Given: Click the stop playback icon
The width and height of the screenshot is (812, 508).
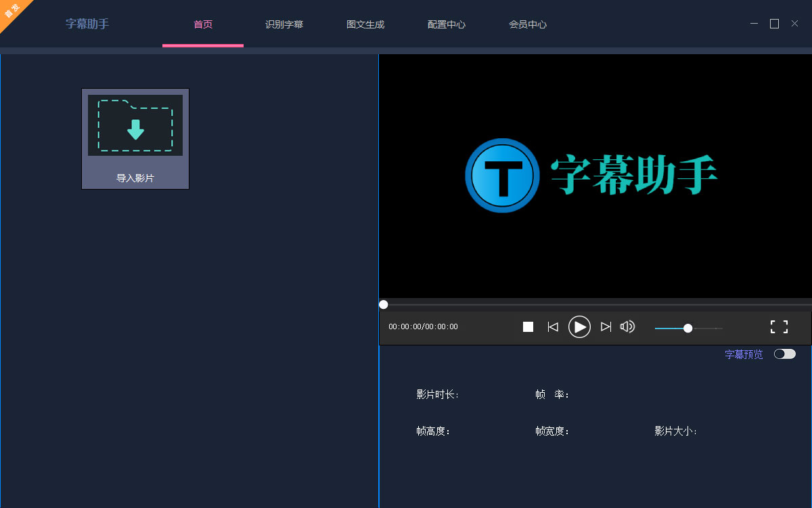Looking at the screenshot, I should [528, 326].
